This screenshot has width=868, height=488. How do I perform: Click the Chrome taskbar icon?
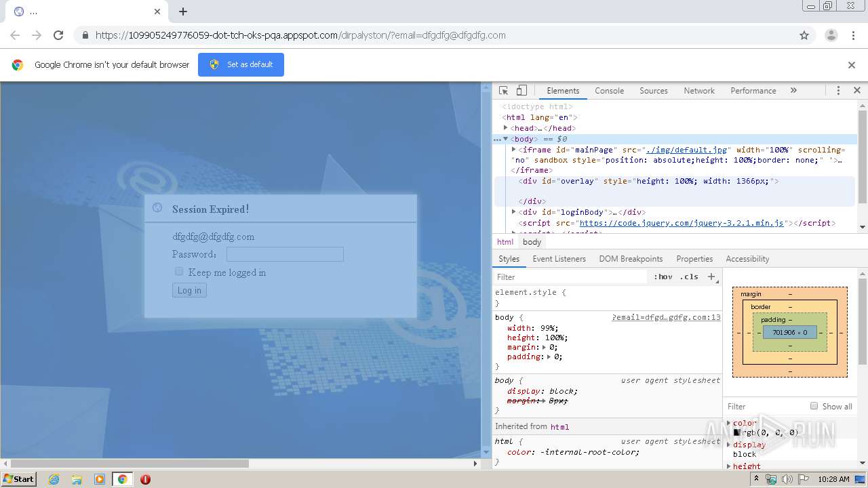[x=122, y=479]
